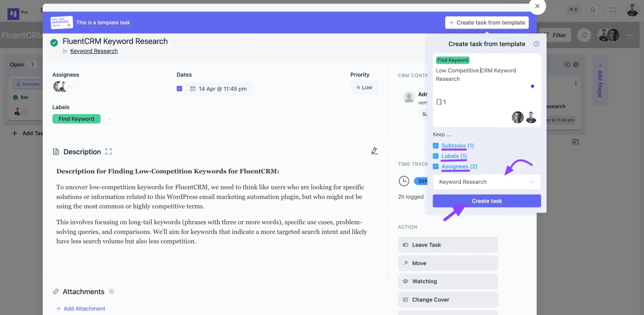This screenshot has width=644, height=315.
Task: Toggle the Assignees (2) checkbox
Action: [436, 167]
